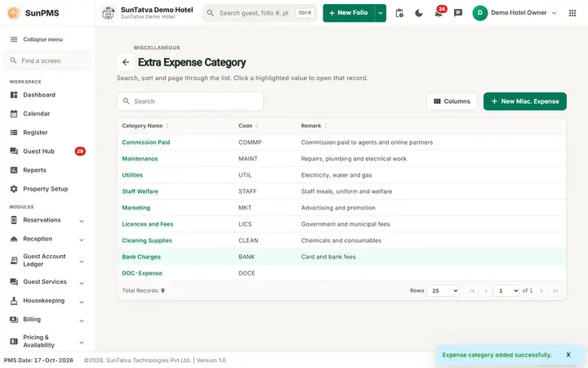Click 'Card and bank fees' remark

coord(328,257)
